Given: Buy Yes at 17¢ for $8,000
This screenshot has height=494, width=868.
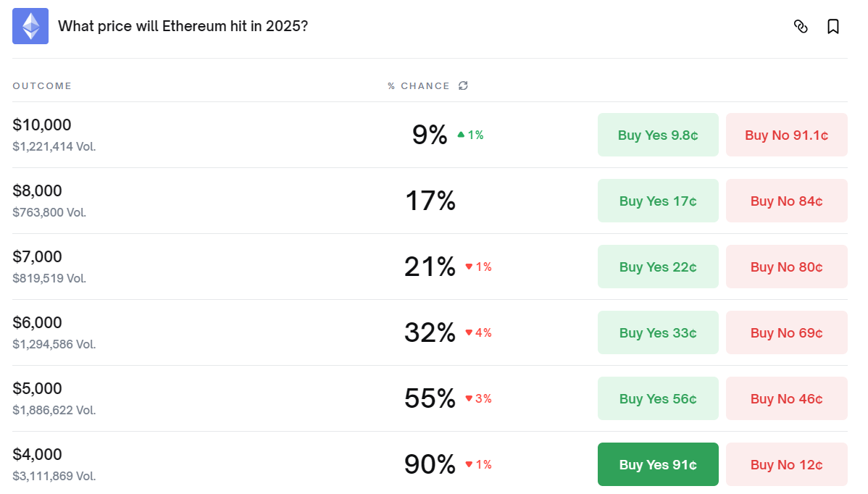Looking at the screenshot, I should tap(658, 201).
